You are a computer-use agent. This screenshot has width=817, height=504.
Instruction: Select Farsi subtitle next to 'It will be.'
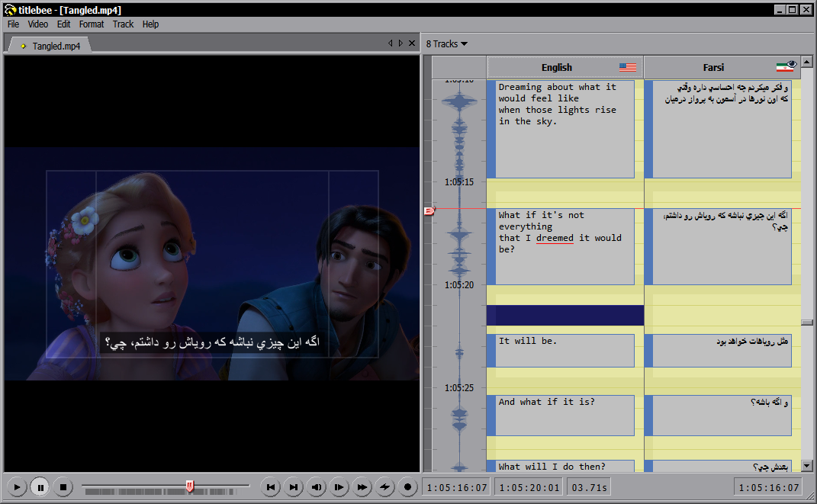pyautogui.click(x=718, y=351)
